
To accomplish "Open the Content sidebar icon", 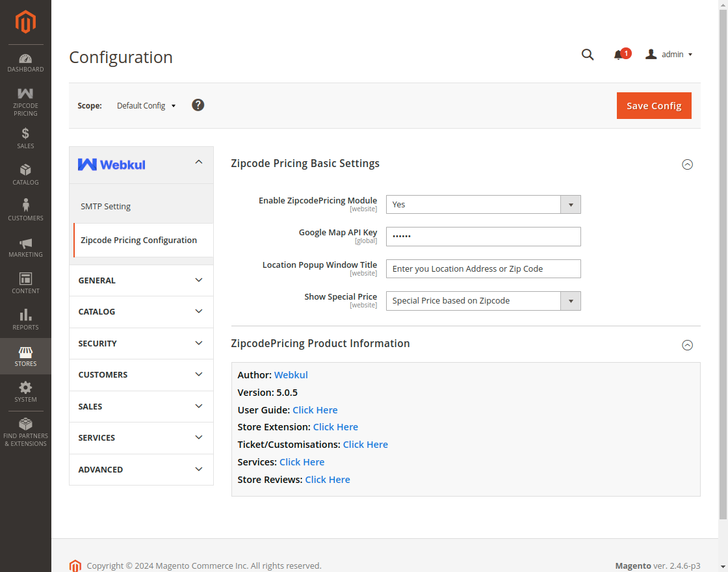I will [x=25, y=279].
